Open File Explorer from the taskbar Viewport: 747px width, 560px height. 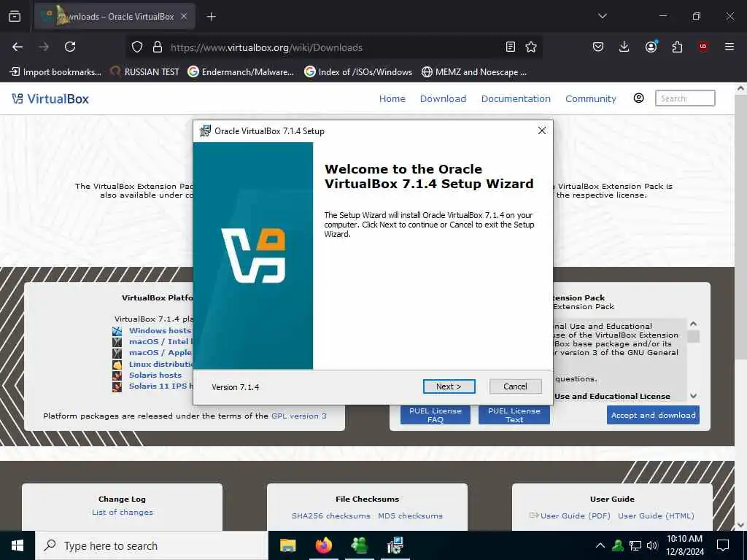[287, 545]
